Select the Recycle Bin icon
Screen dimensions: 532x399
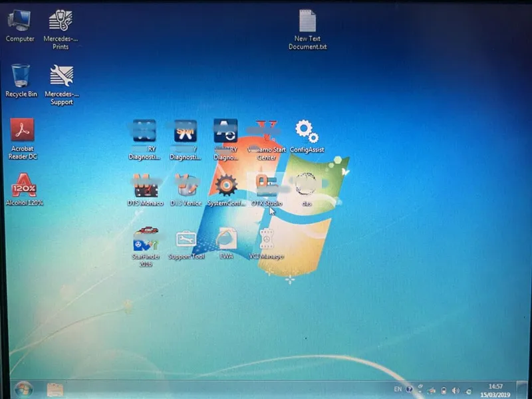(21, 80)
